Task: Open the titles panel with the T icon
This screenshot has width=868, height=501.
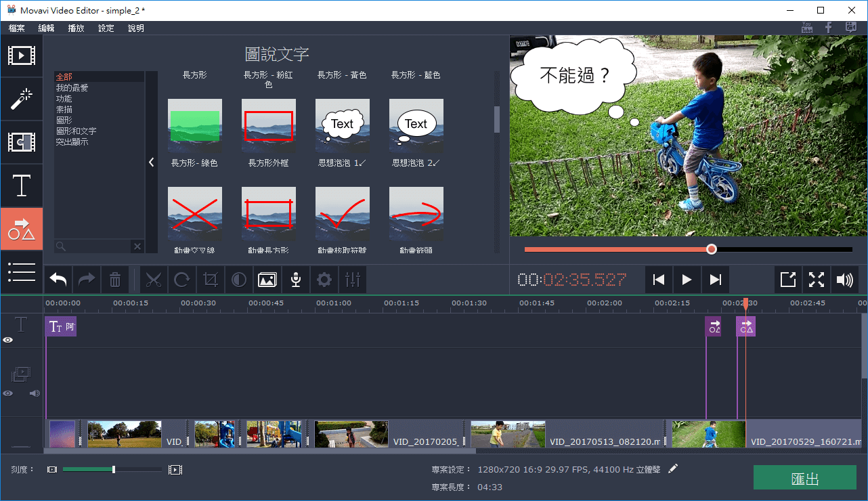Action: (x=22, y=186)
